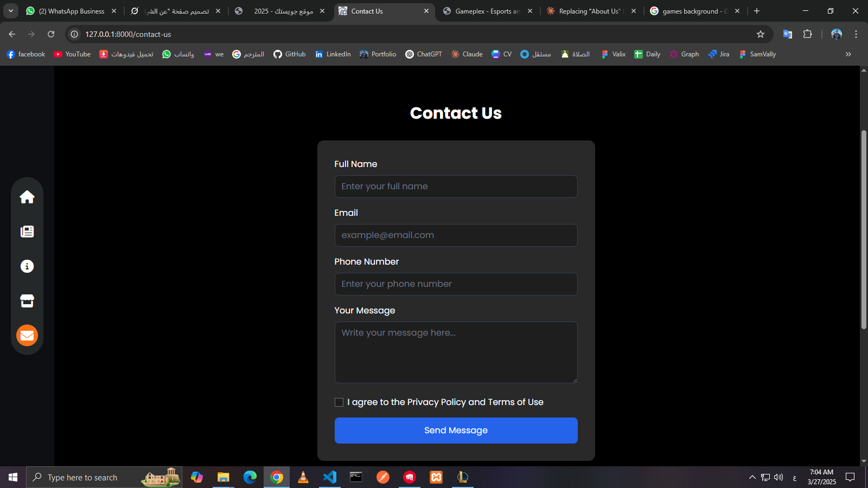868x488 pixels.
Task: Expand system tray hidden icons arrow
Action: point(752,477)
